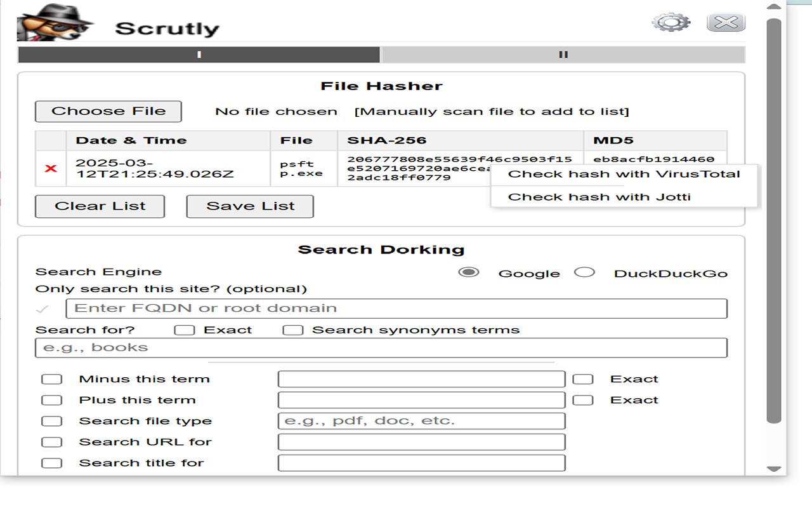Click the Choose File button
Viewport: 812px width, 508px height.
pos(108,111)
